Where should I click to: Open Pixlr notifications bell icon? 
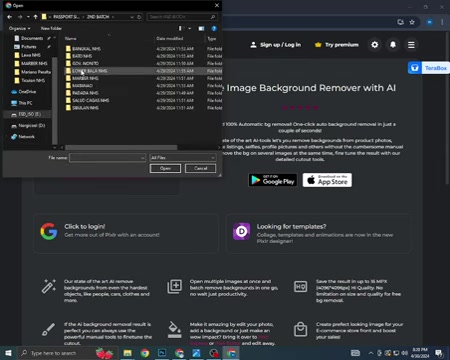393,45
